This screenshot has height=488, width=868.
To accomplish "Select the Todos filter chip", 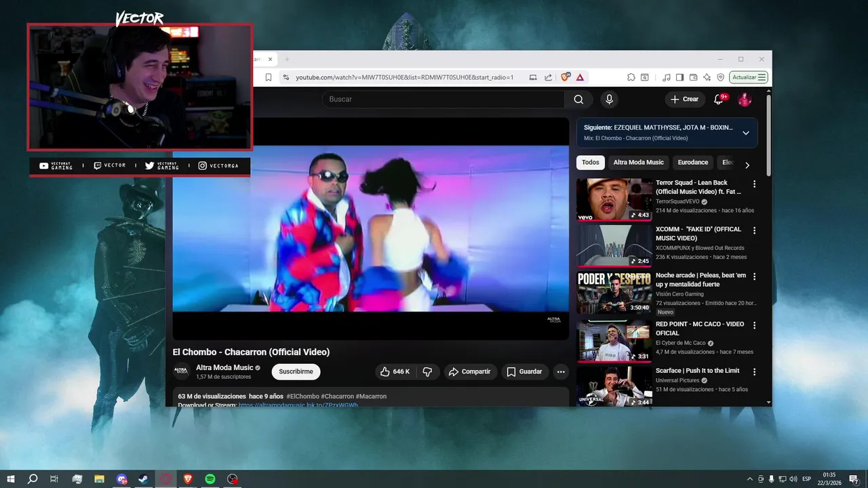I will (591, 163).
